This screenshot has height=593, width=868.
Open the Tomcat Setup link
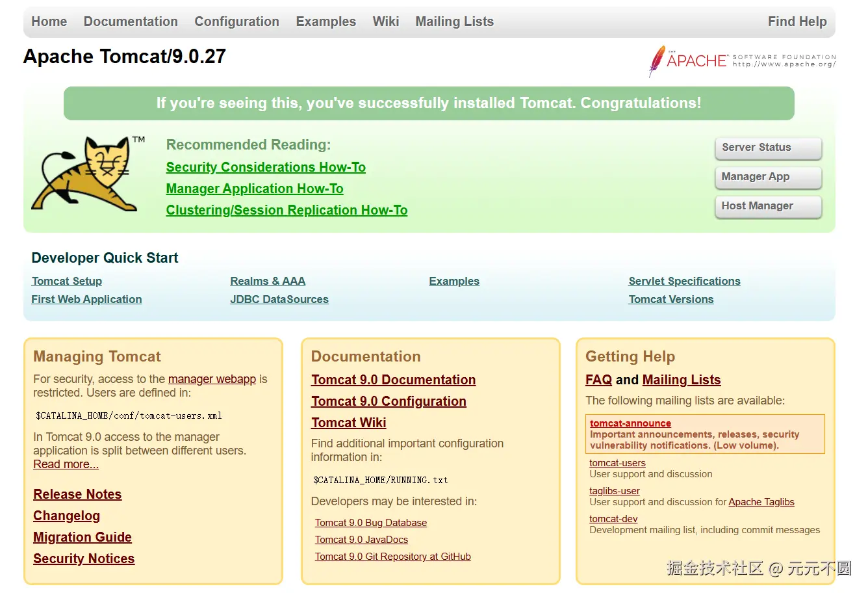tap(67, 281)
